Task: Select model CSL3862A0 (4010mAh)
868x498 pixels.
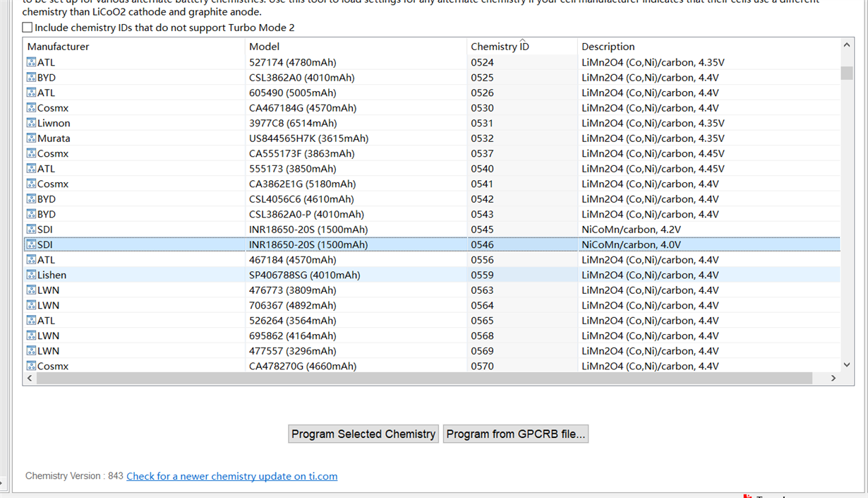Action: [x=302, y=78]
